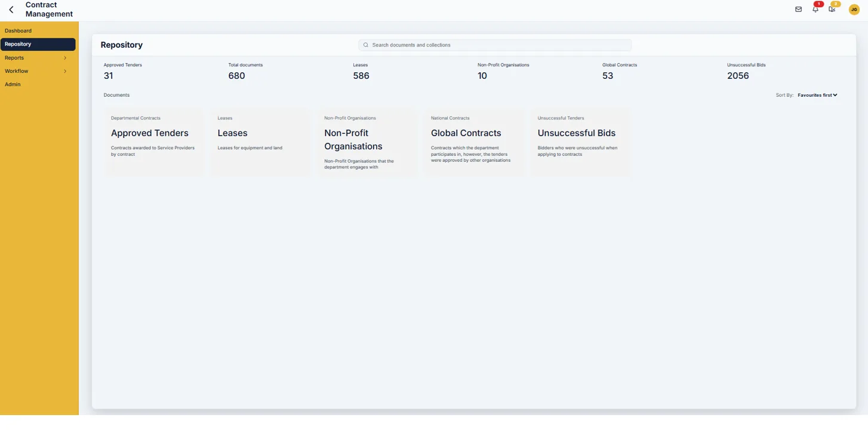Open the Favourites first sort dropdown
The image size is (868, 430).
[x=817, y=95]
